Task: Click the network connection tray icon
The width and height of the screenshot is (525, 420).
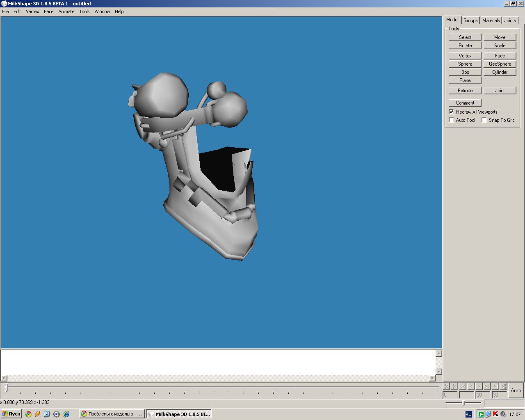Action: [x=488, y=414]
